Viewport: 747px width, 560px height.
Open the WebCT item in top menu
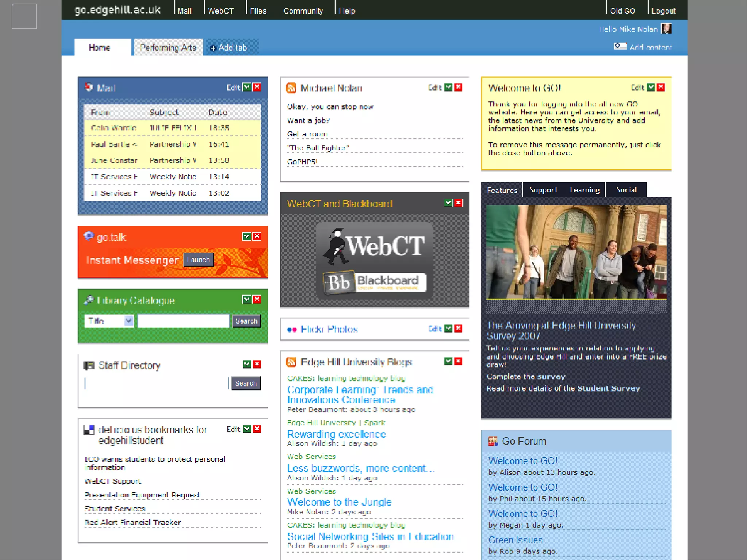[x=221, y=11]
